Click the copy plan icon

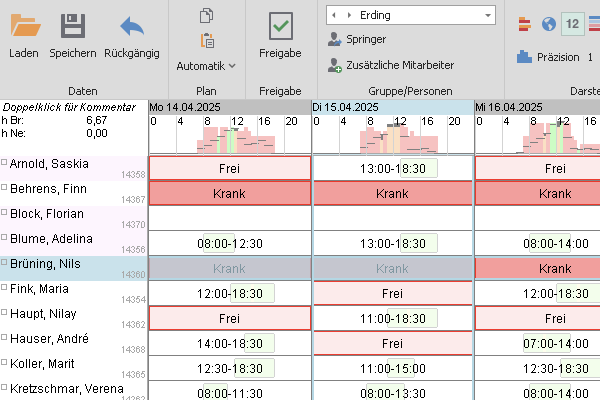(x=207, y=15)
